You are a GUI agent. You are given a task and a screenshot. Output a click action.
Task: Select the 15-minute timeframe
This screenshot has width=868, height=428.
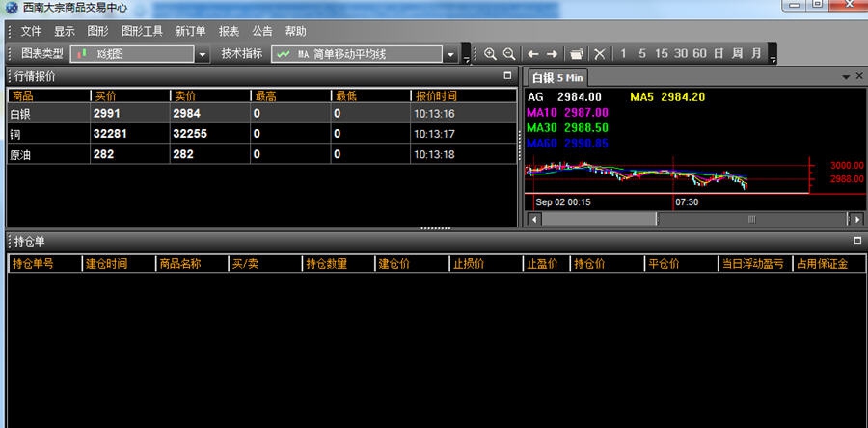[661, 54]
